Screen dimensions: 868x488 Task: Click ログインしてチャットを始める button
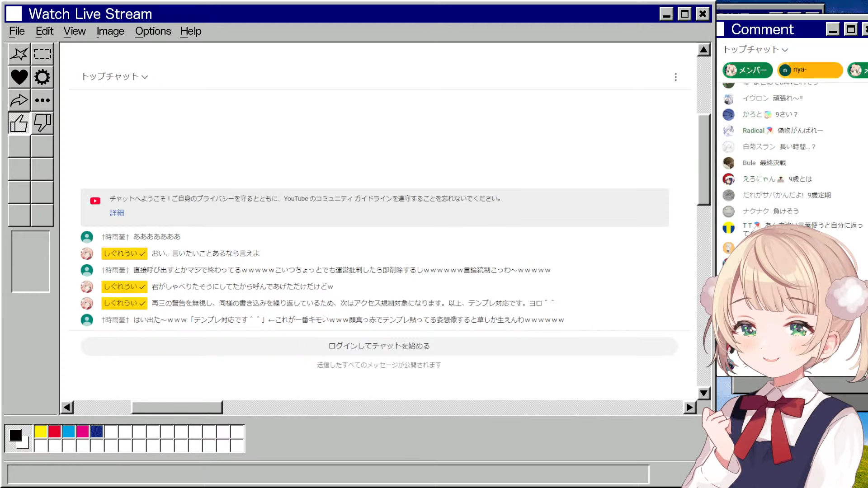tap(379, 346)
